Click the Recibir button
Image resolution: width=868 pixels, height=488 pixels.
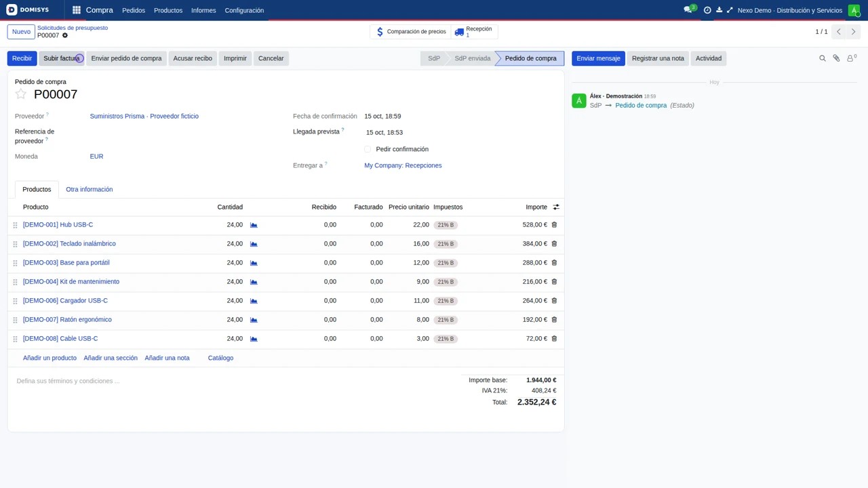[22, 58]
